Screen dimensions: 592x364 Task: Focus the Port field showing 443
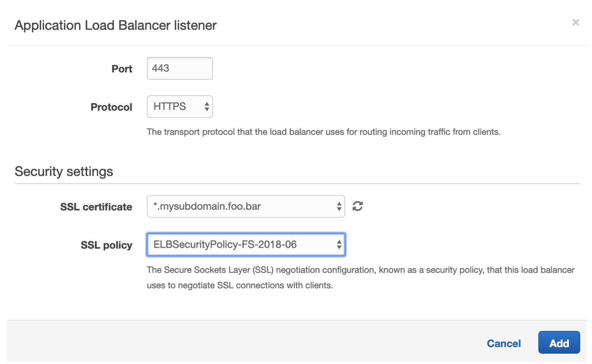click(179, 68)
